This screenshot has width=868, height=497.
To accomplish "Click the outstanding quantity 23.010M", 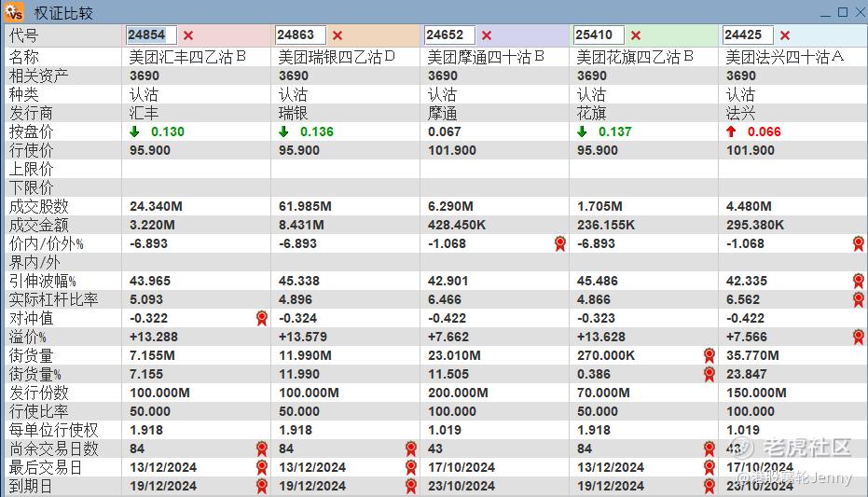I will click(x=454, y=355).
